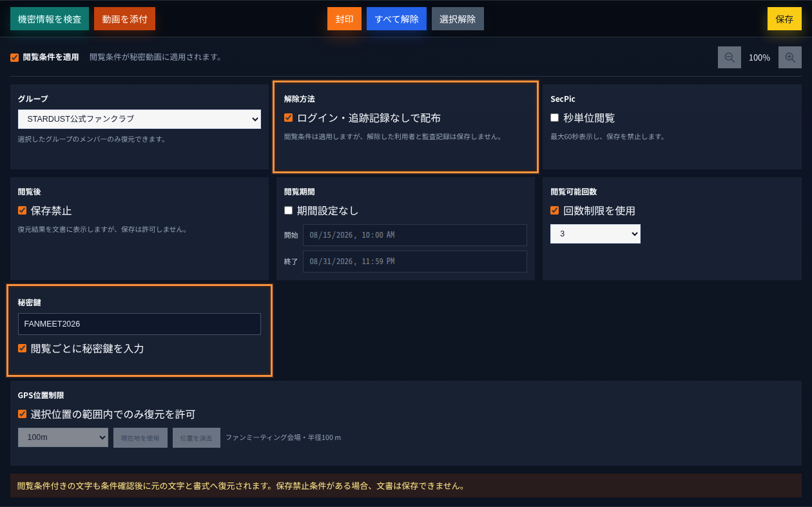
Task: Open the STARDUST公式ファンクラブ group dropdown
Action: 139,119
